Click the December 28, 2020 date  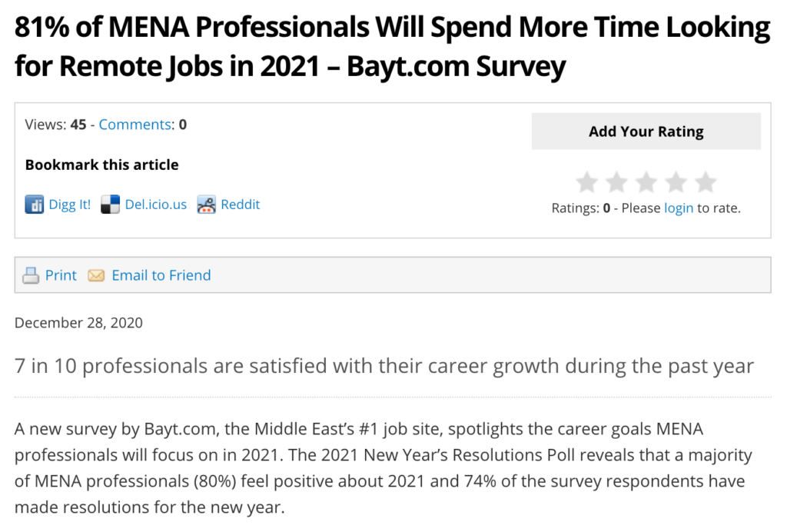tap(78, 323)
